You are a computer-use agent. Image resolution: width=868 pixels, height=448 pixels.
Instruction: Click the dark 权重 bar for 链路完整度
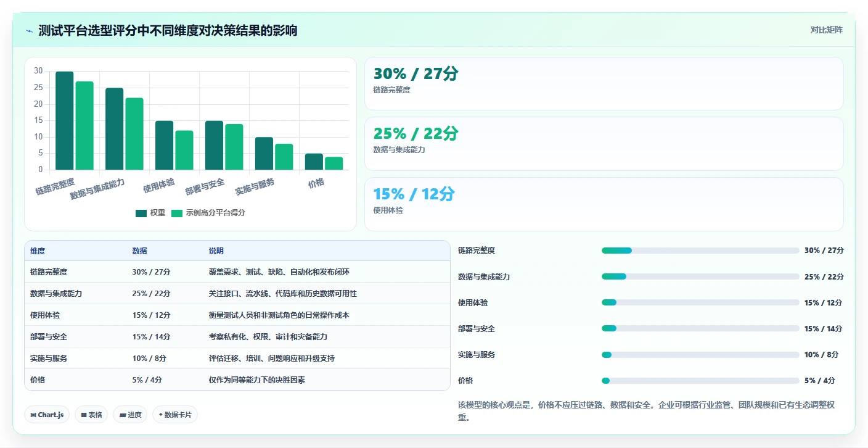coord(65,120)
